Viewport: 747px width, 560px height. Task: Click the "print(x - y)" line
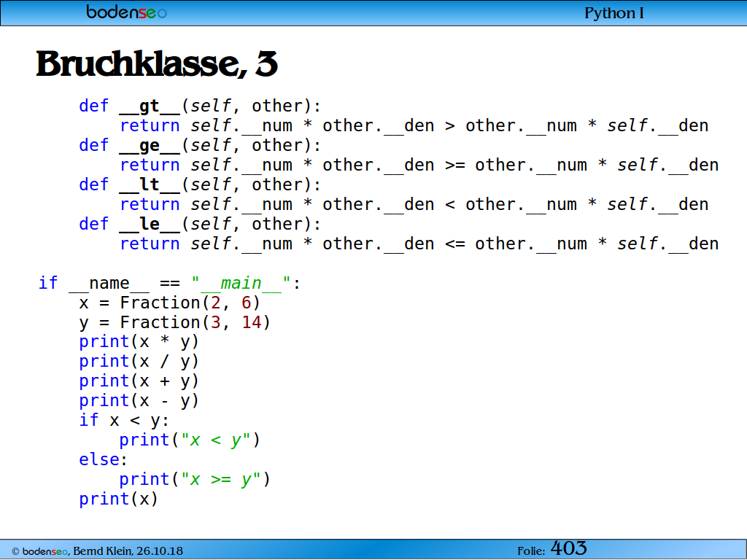139,400
